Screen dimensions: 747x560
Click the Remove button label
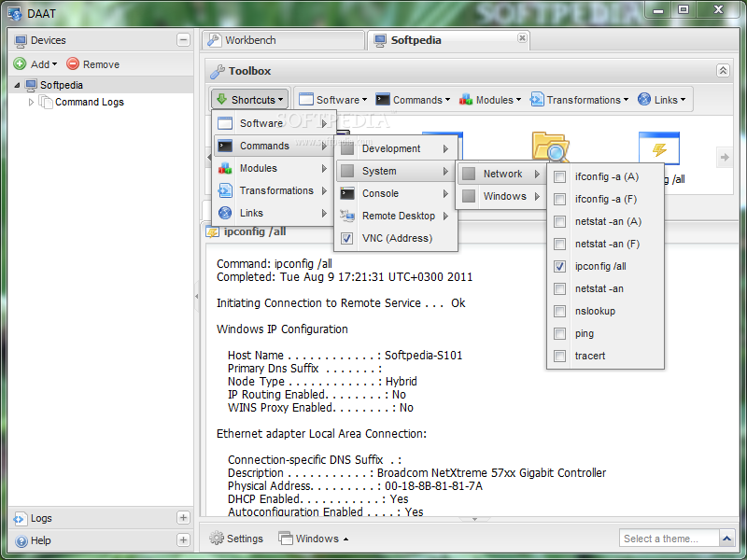[101, 64]
